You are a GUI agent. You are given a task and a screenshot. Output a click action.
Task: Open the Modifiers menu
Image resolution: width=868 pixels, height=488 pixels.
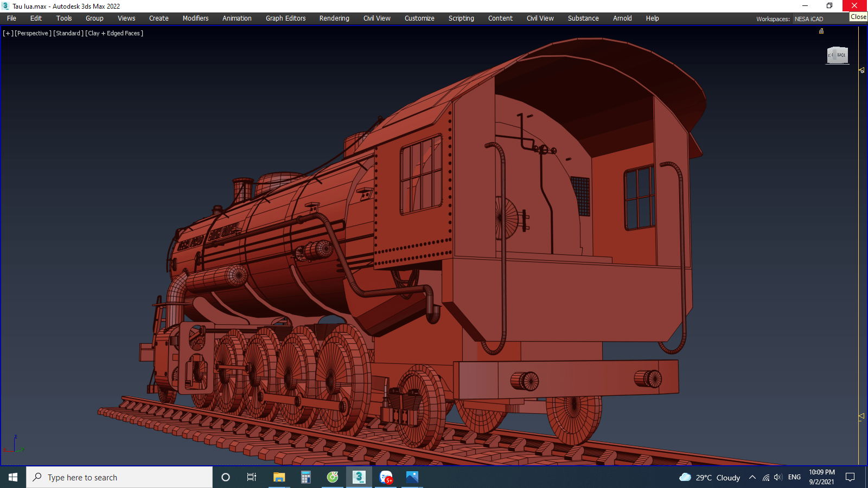point(195,18)
